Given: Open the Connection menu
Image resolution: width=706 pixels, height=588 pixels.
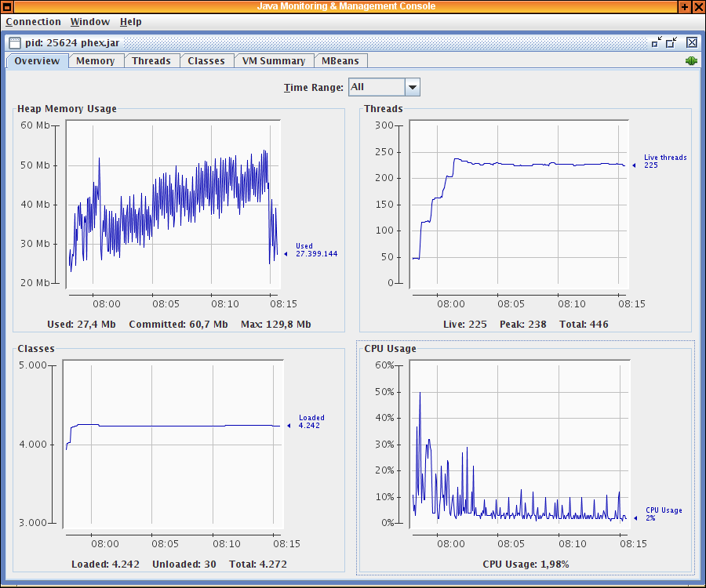Looking at the screenshot, I should coord(33,22).
